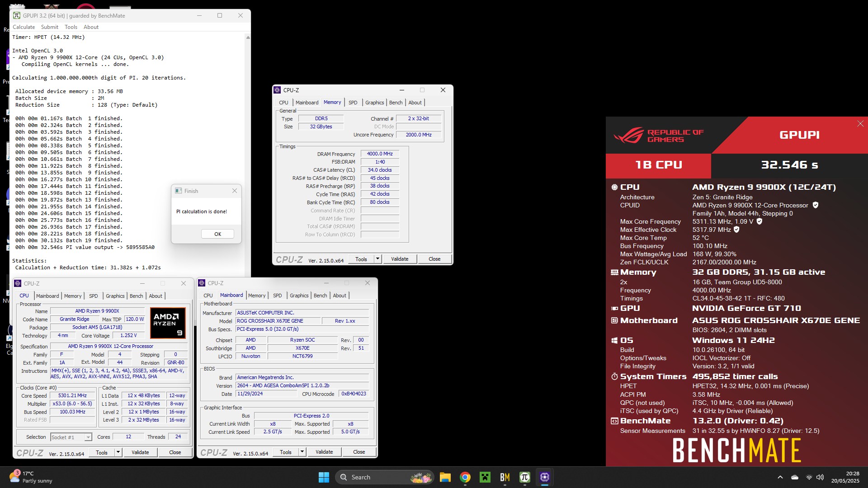The image size is (868, 488).
Task: Open Bench tab in CPU-Z Mainboard window
Action: (x=320, y=296)
